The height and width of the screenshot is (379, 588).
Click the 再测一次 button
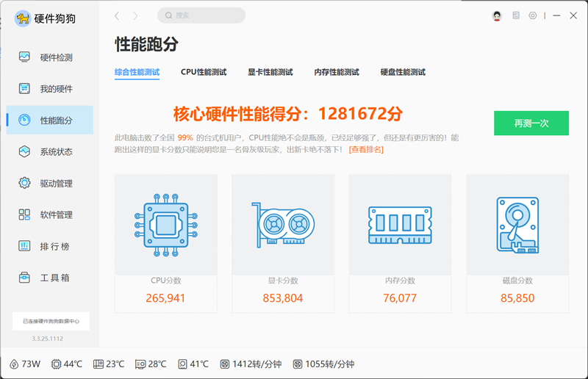coord(531,123)
